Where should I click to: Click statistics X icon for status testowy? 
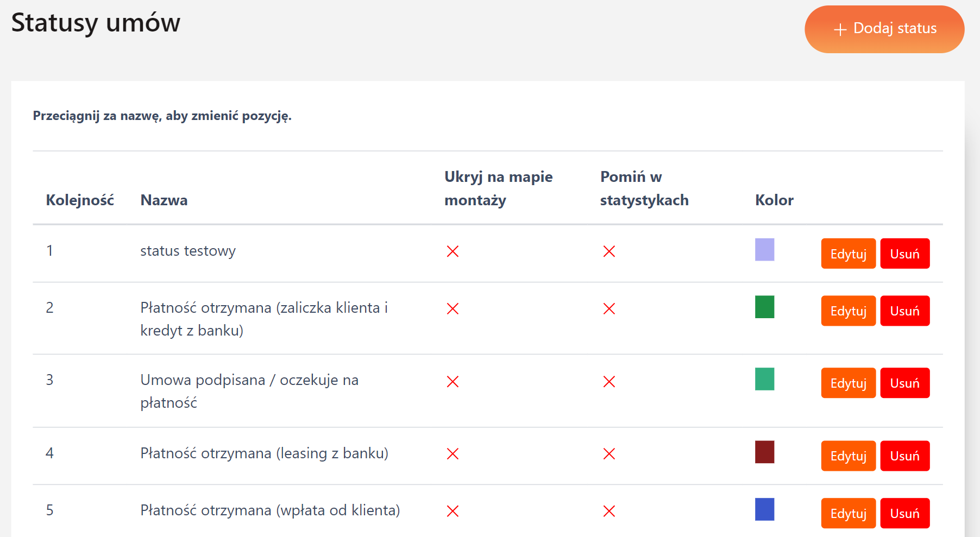tap(609, 251)
